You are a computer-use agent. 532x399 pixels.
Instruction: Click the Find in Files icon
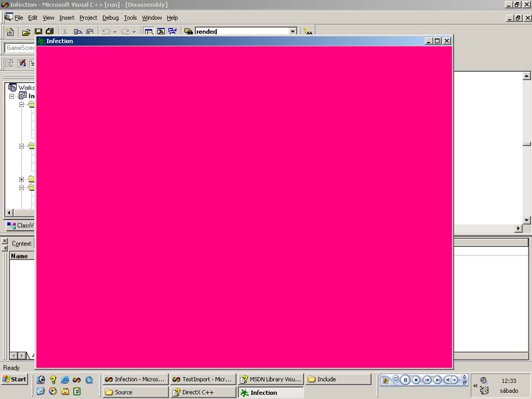click(x=188, y=31)
